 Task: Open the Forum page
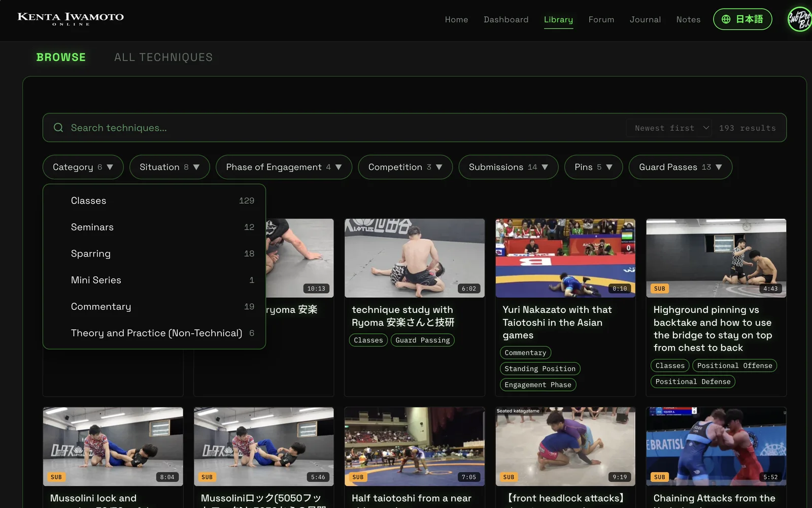601,19
